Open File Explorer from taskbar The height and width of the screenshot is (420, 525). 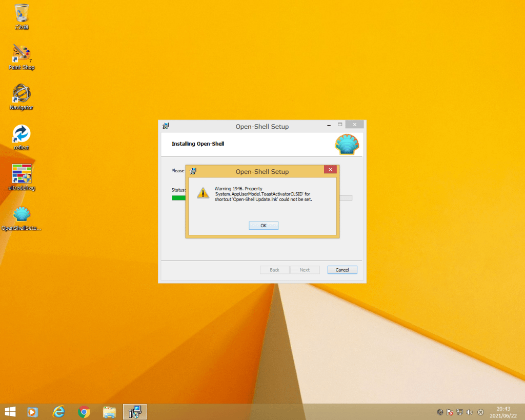pyautogui.click(x=109, y=412)
